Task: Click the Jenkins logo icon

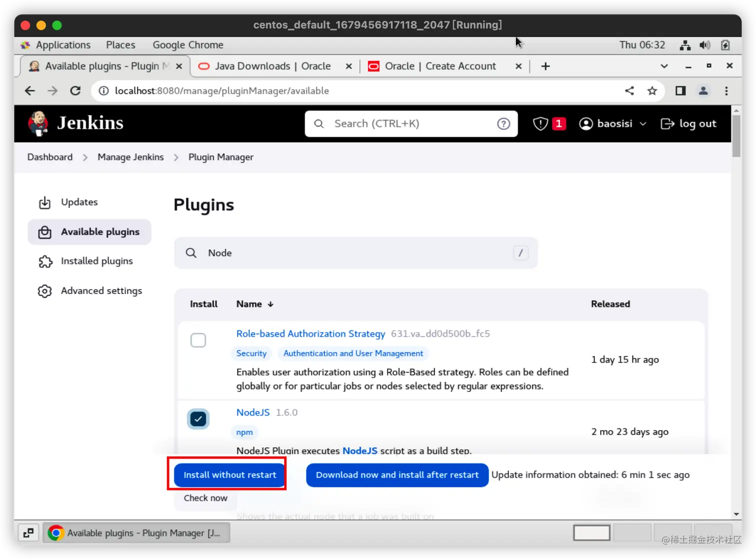Action: pyautogui.click(x=38, y=123)
